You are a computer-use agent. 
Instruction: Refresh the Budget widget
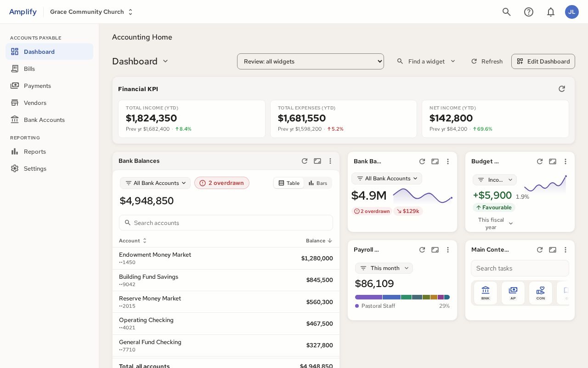pos(540,161)
